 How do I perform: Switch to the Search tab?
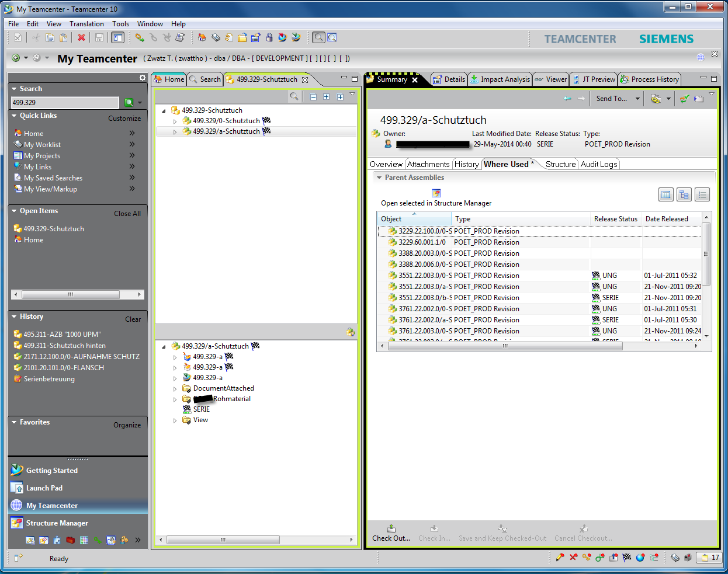click(205, 79)
